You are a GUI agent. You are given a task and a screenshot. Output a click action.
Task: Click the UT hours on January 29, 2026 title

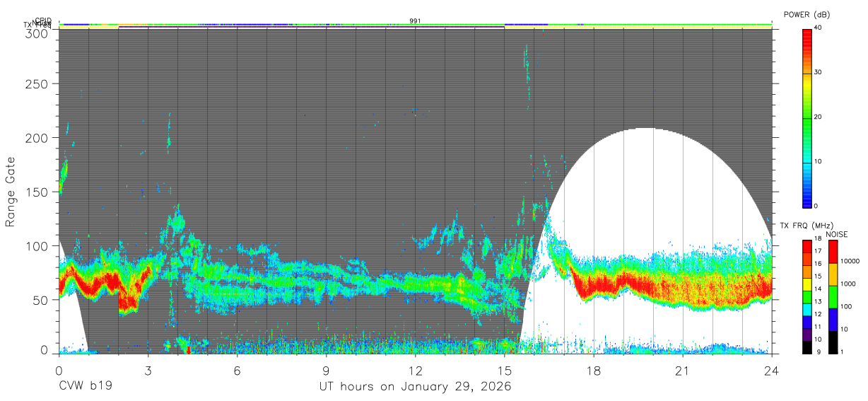click(x=415, y=388)
